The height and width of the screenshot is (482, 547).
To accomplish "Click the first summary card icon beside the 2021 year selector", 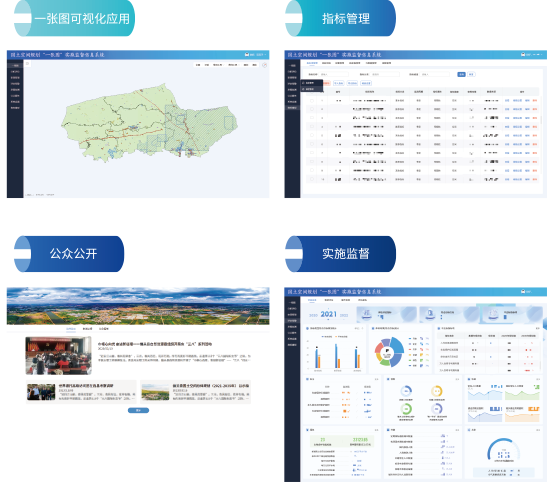I will tap(366, 314).
